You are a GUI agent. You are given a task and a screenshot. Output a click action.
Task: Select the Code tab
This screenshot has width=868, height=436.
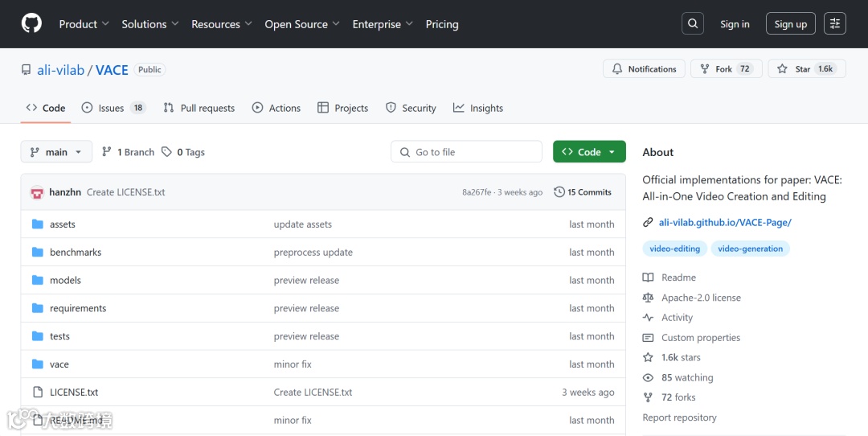click(46, 108)
